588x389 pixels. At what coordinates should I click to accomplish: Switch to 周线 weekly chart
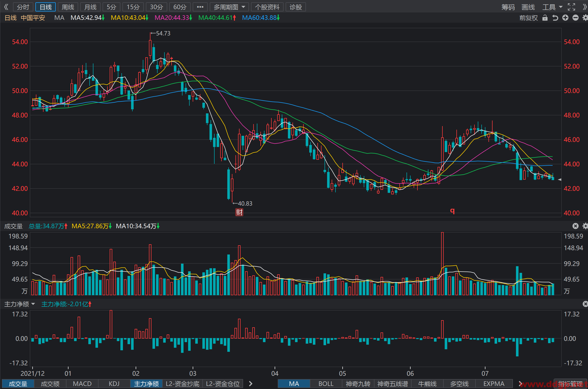[68, 7]
